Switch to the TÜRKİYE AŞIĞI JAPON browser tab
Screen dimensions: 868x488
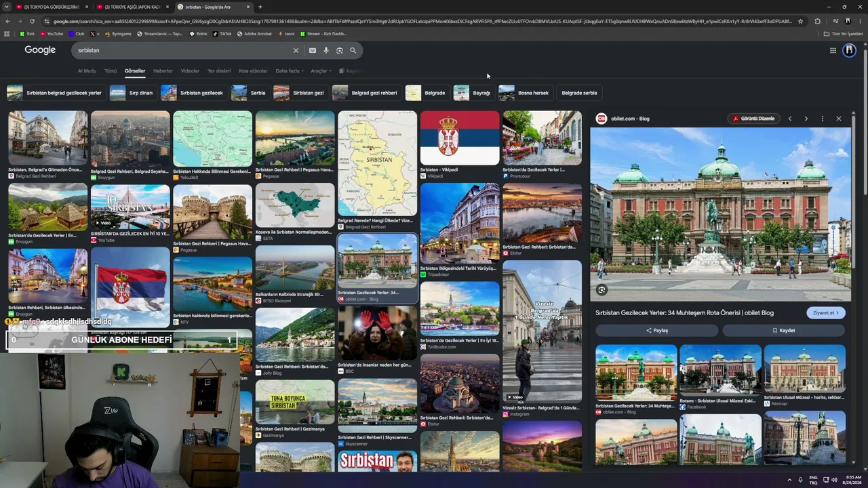point(133,7)
